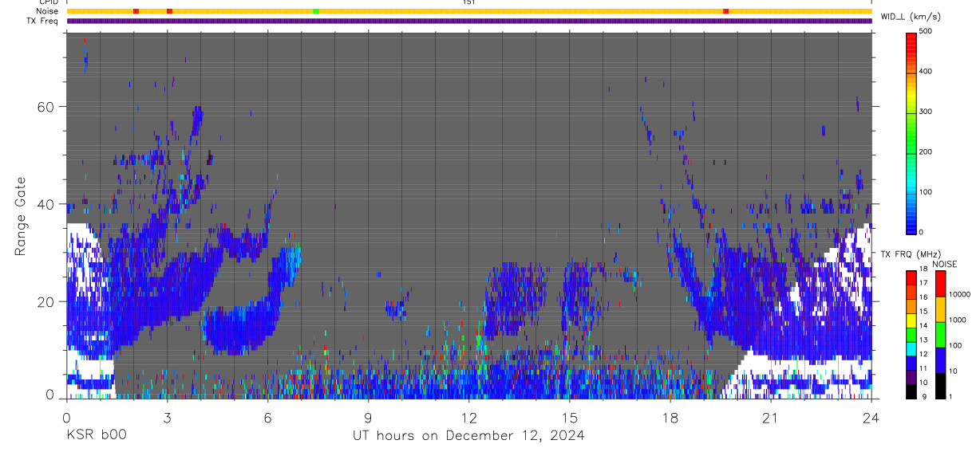Click the TX frequency legend tick "9" MHz
This screenshot has width=980, height=452.
[x=923, y=396]
